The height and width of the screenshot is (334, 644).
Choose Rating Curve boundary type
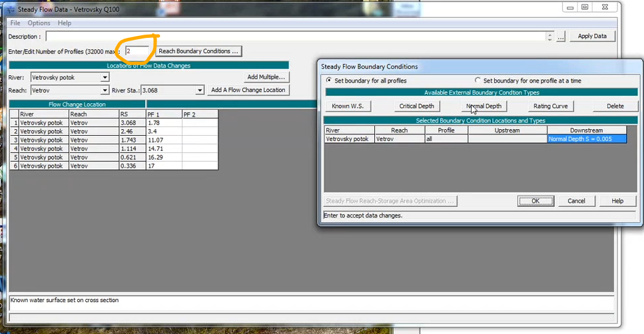pyautogui.click(x=550, y=106)
